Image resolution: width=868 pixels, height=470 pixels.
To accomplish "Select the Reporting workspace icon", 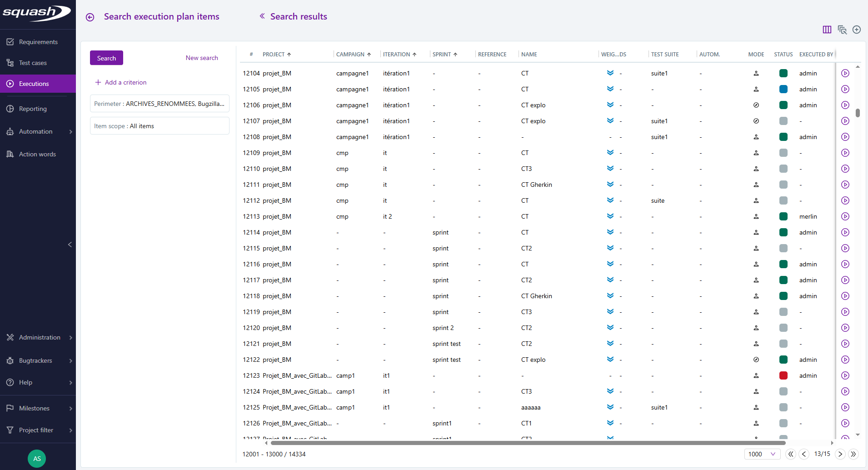I will (10, 108).
